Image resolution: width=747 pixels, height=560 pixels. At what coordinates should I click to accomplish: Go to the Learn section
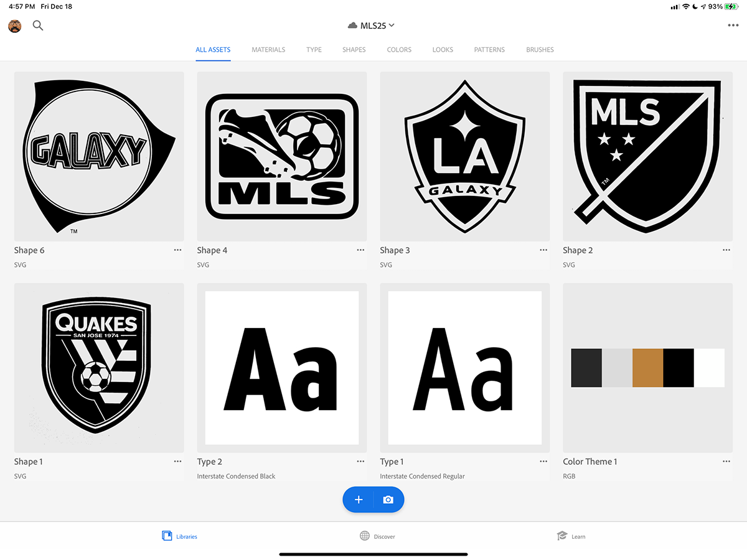(571, 536)
